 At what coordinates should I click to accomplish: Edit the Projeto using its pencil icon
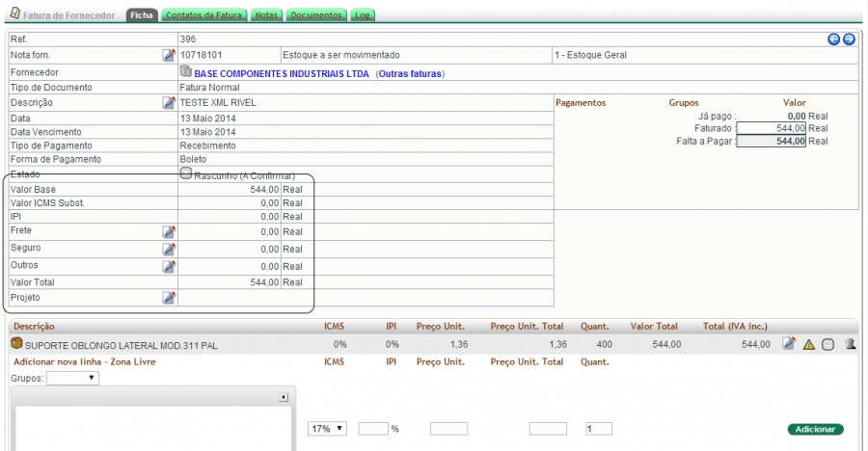tap(169, 298)
